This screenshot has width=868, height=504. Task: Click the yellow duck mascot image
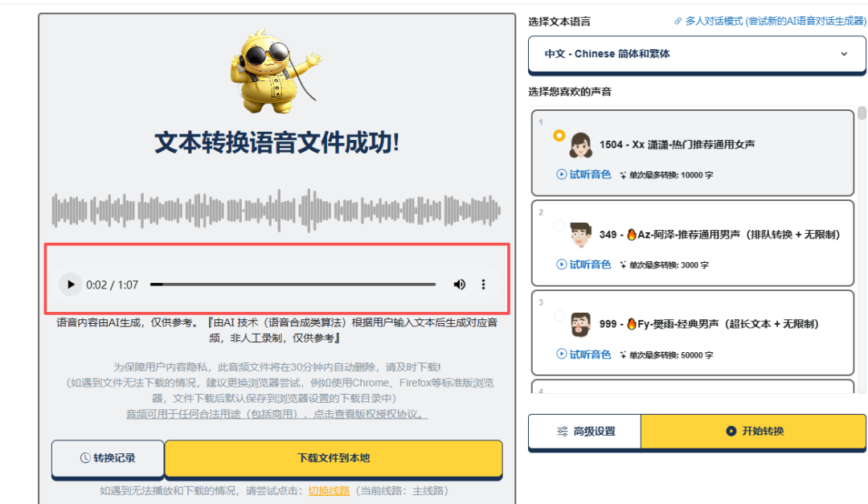click(x=276, y=72)
